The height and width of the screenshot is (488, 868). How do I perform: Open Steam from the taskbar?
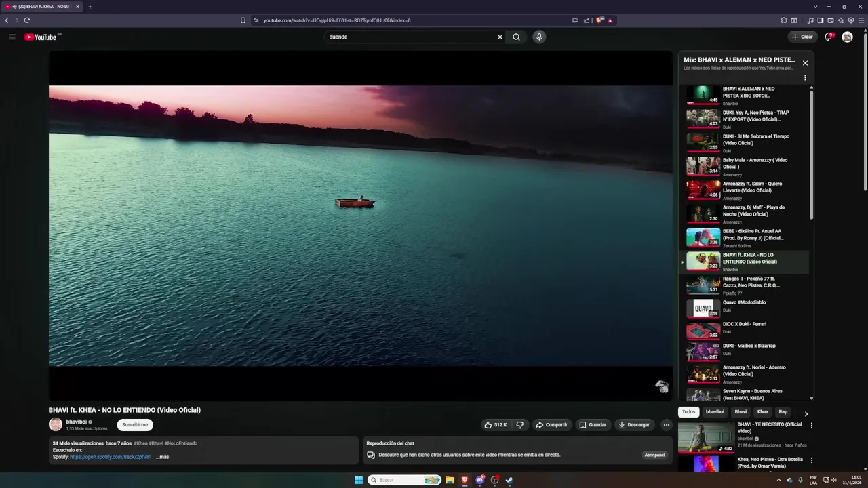coord(509,480)
